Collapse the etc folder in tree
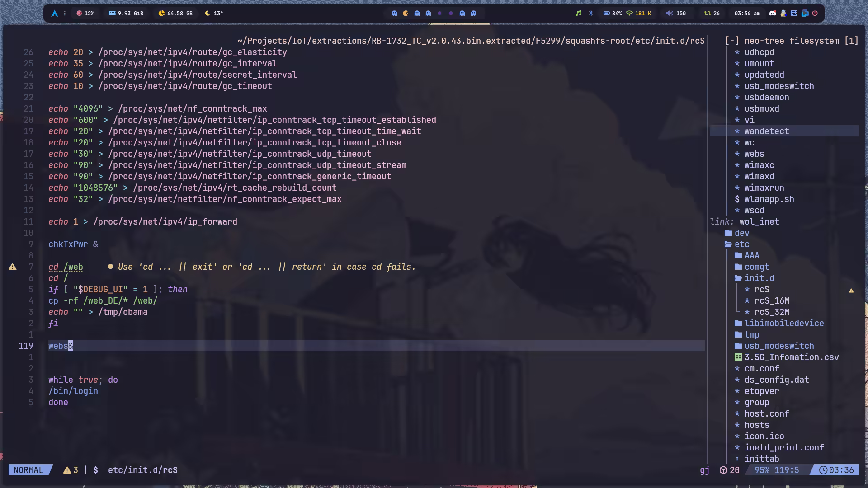 coord(741,244)
